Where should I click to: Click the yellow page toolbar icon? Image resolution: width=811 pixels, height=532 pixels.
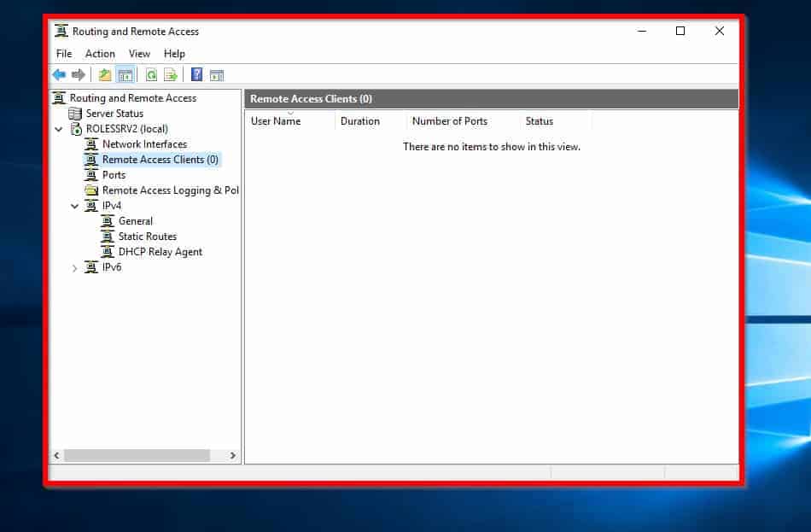102,74
